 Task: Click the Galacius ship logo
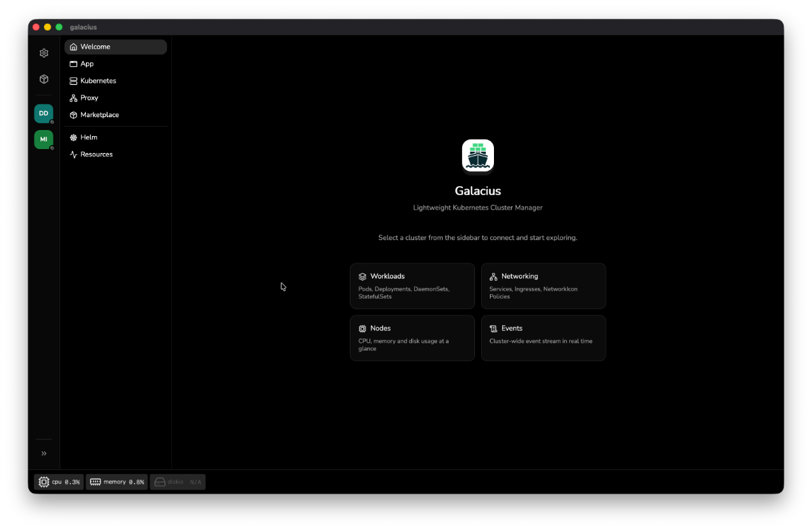coord(478,156)
